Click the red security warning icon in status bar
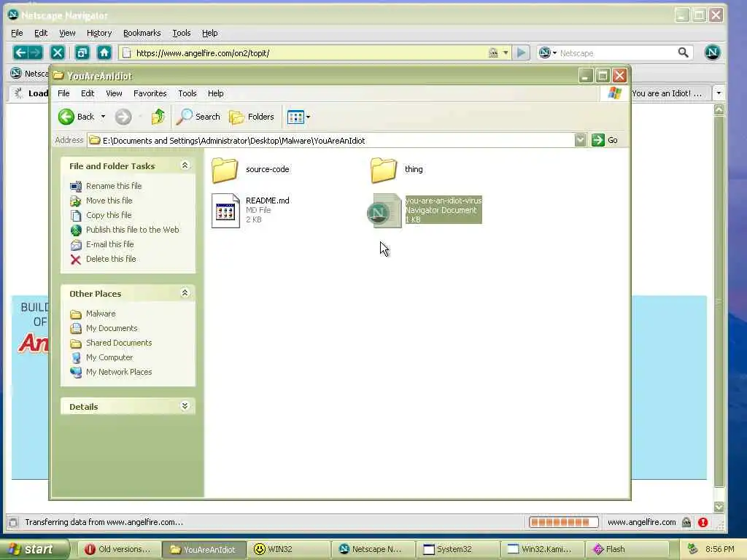747x560 pixels. pos(703,522)
